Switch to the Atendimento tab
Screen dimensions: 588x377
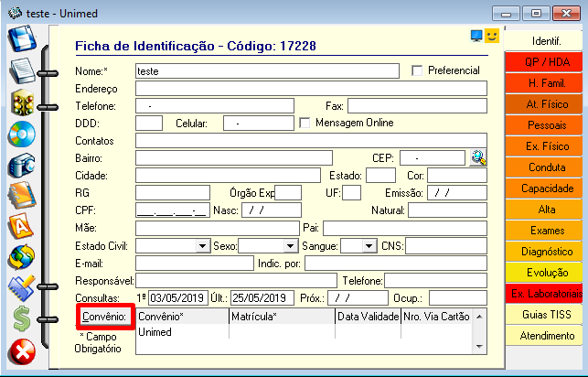click(x=543, y=335)
